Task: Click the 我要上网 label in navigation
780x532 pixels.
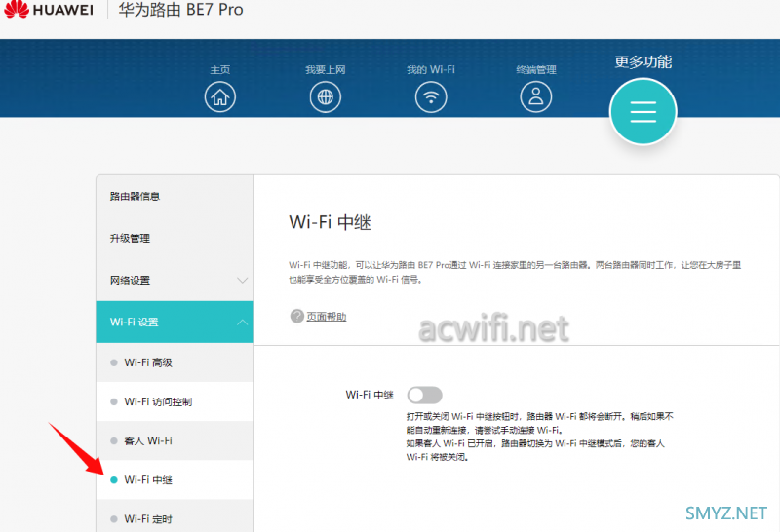Action: [x=326, y=69]
